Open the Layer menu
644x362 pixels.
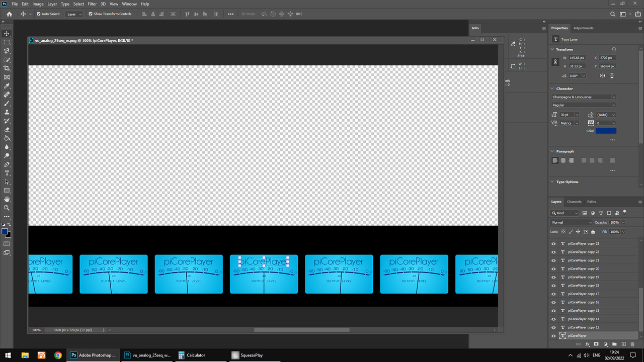pos(52,4)
